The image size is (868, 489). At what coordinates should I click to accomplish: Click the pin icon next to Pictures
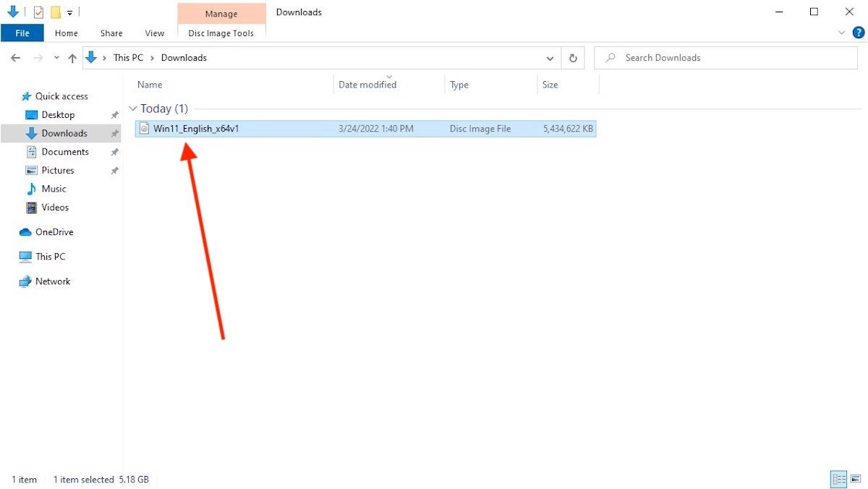point(114,171)
